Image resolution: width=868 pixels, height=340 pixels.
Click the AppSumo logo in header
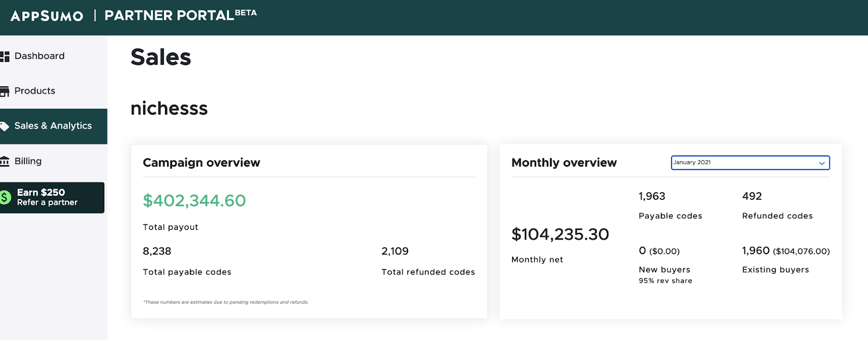(x=47, y=16)
